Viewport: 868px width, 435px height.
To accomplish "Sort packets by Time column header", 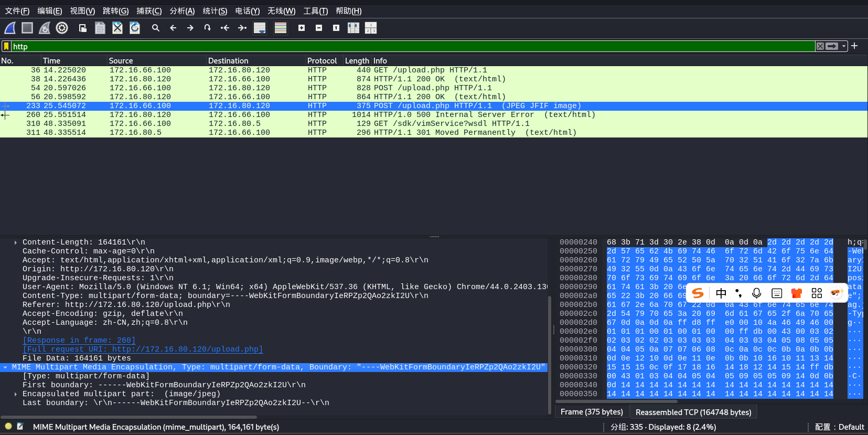I will click(74, 61).
